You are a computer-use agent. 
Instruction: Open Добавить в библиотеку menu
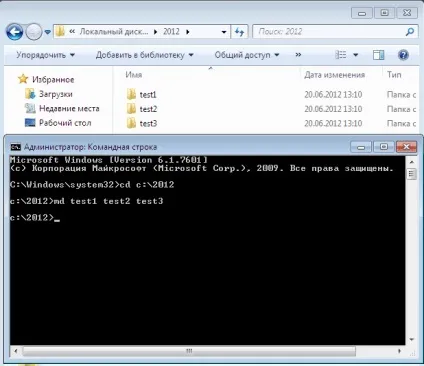(145, 55)
